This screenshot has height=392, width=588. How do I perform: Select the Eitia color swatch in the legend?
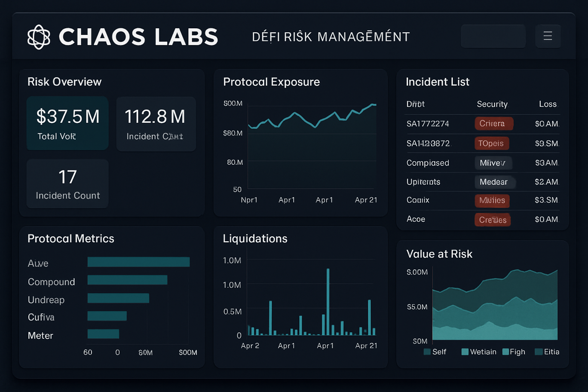tap(539, 351)
